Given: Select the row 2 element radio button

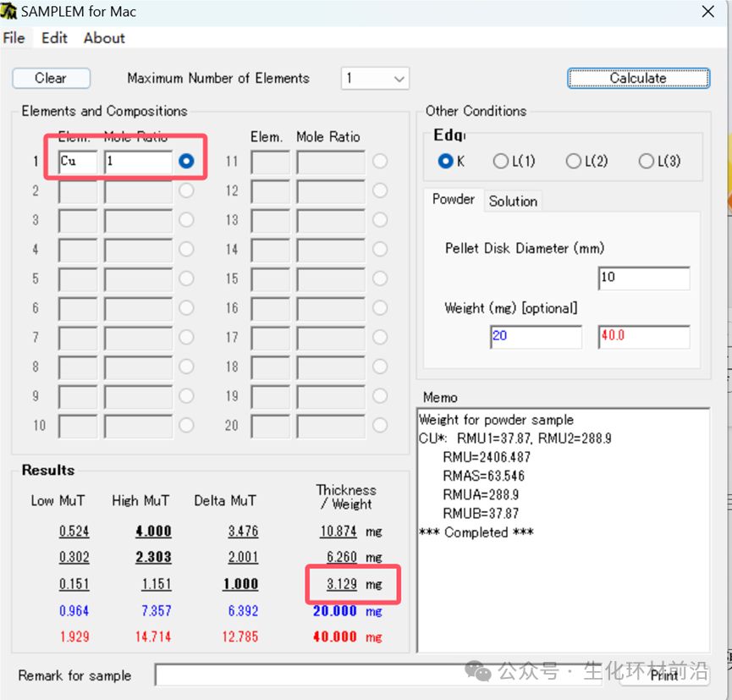Looking at the screenshot, I should (186, 190).
